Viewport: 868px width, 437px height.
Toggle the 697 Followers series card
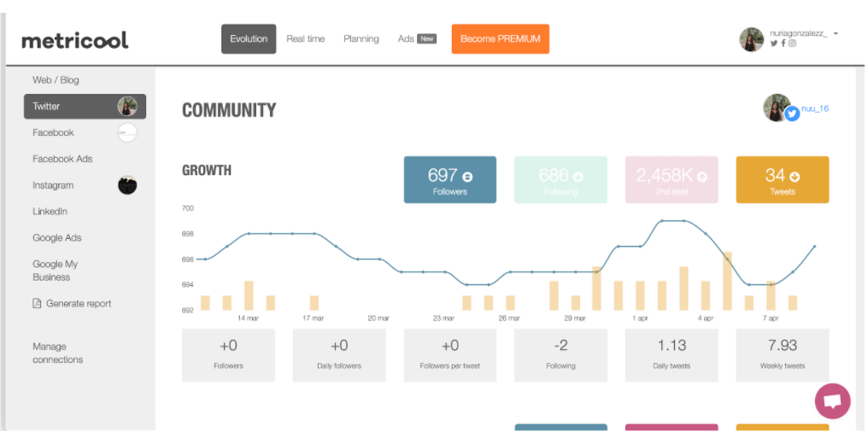(450, 180)
